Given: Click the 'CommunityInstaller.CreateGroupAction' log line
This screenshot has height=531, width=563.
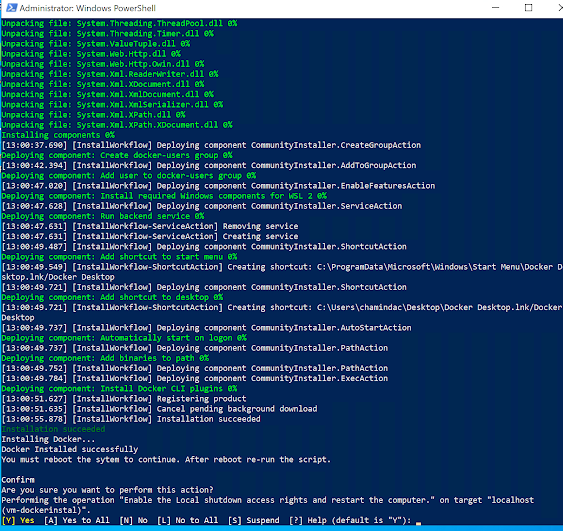Looking at the screenshot, I should (211, 145).
